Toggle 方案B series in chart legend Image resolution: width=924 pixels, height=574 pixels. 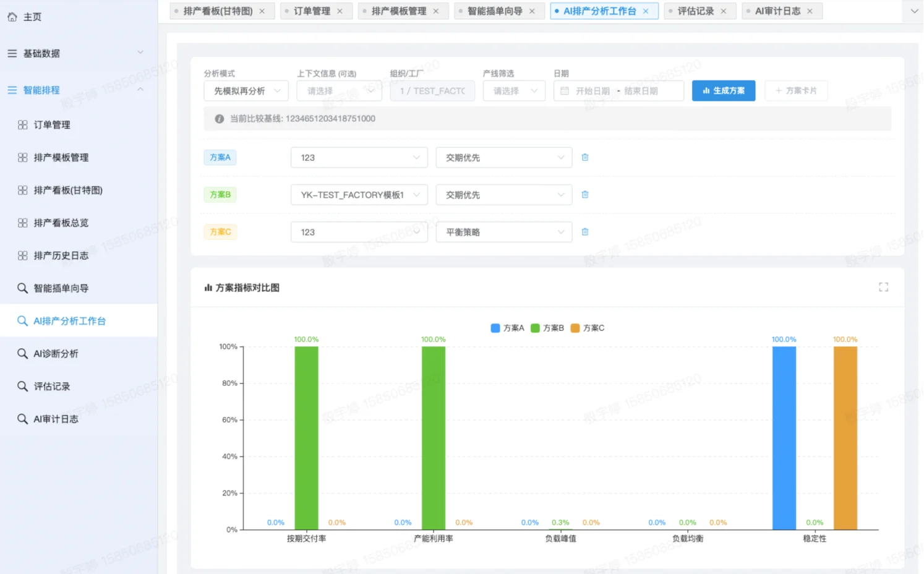coord(547,328)
